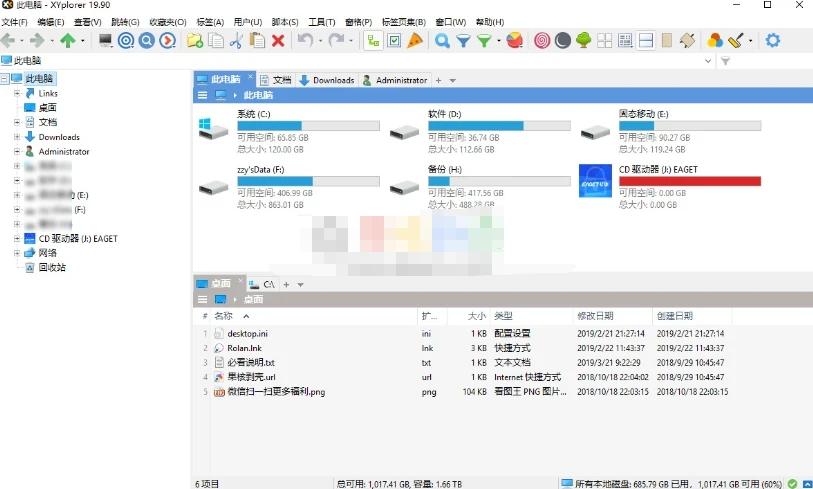Add a new tab in upper pane

tap(438, 80)
